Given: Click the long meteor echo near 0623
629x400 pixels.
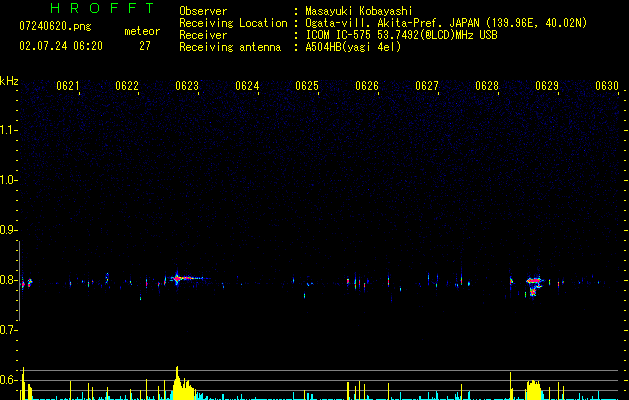Looking at the screenshot, I should pyautogui.click(x=187, y=278).
